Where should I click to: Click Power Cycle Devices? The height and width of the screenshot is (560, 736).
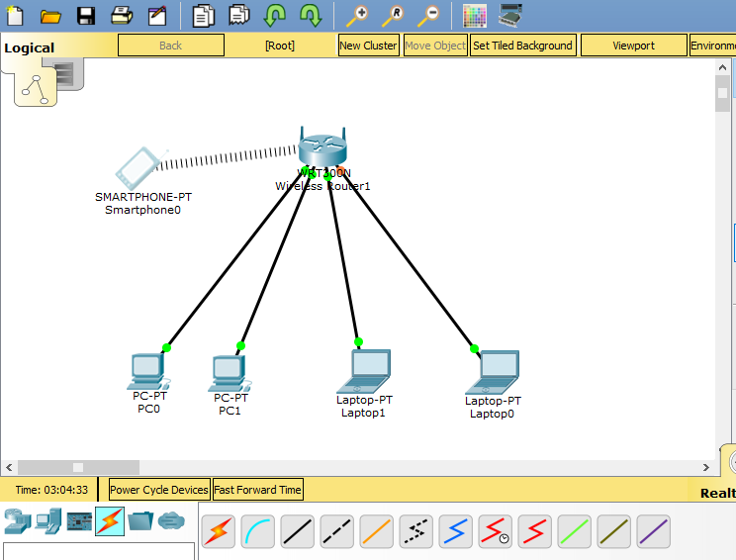click(159, 490)
